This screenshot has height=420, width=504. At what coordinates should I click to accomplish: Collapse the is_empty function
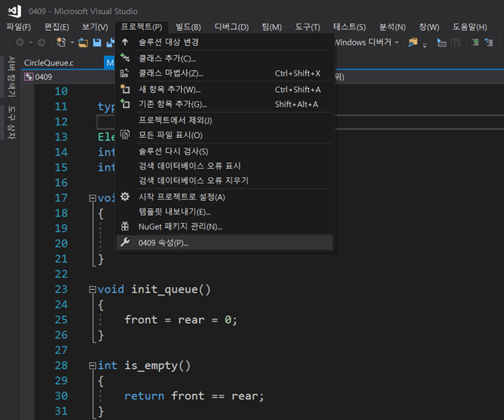pos(92,366)
